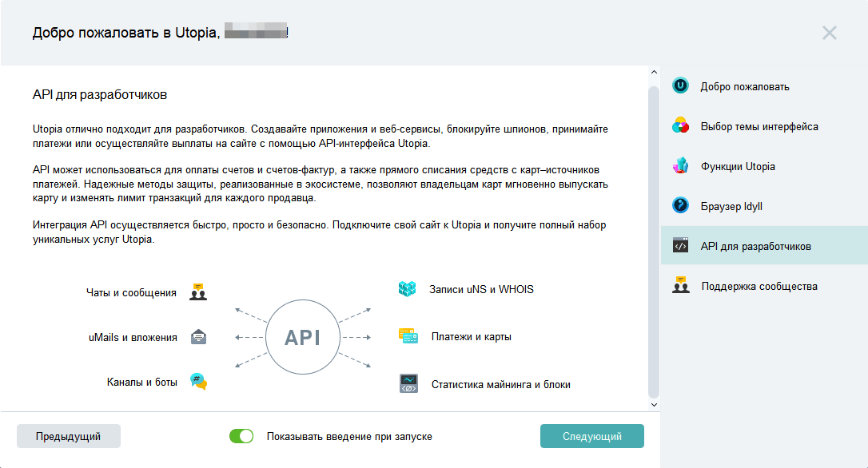
Task: Click the Добро пожаловать в Utopia title
Action: pyautogui.click(x=126, y=33)
